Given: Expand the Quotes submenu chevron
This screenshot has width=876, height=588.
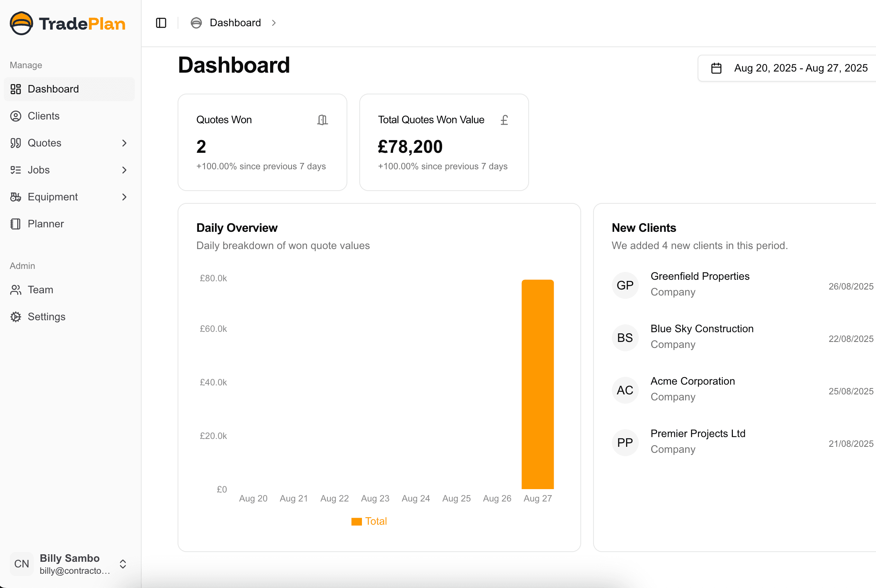Looking at the screenshot, I should 124,143.
